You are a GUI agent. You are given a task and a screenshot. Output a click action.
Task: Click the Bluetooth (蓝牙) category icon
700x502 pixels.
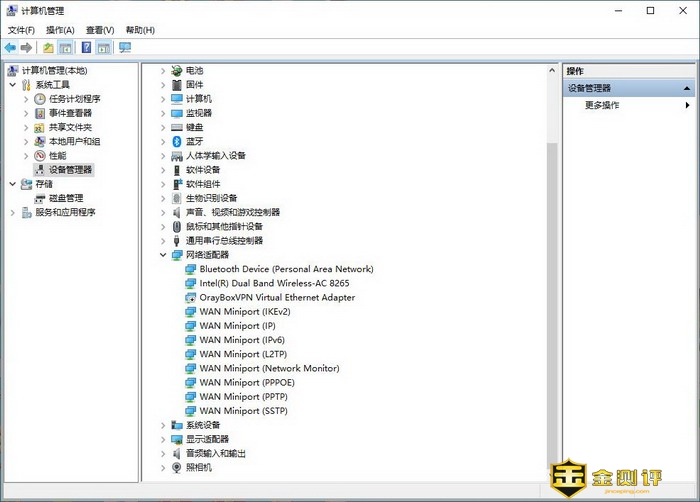click(x=177, y=142)
